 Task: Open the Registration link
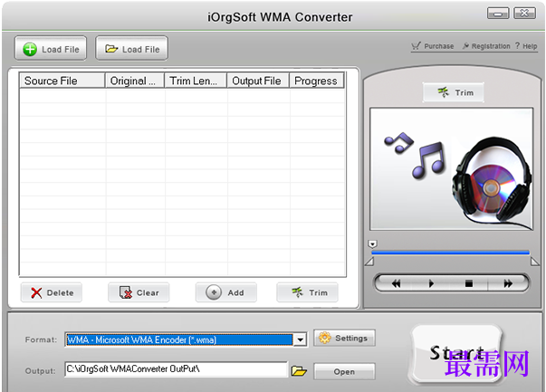coord(486,46)
